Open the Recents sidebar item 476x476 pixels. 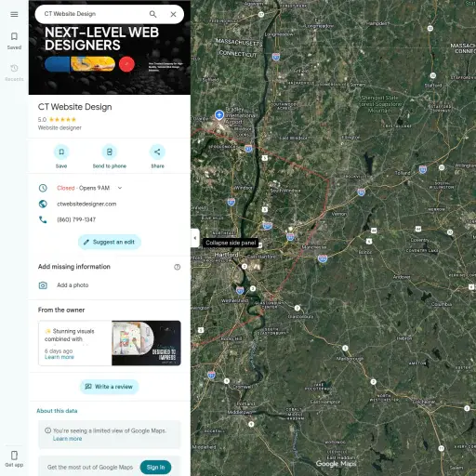14,73
